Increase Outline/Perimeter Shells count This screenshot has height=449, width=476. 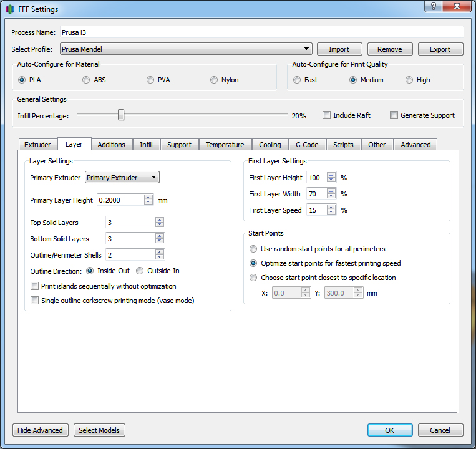click(160, 252)
